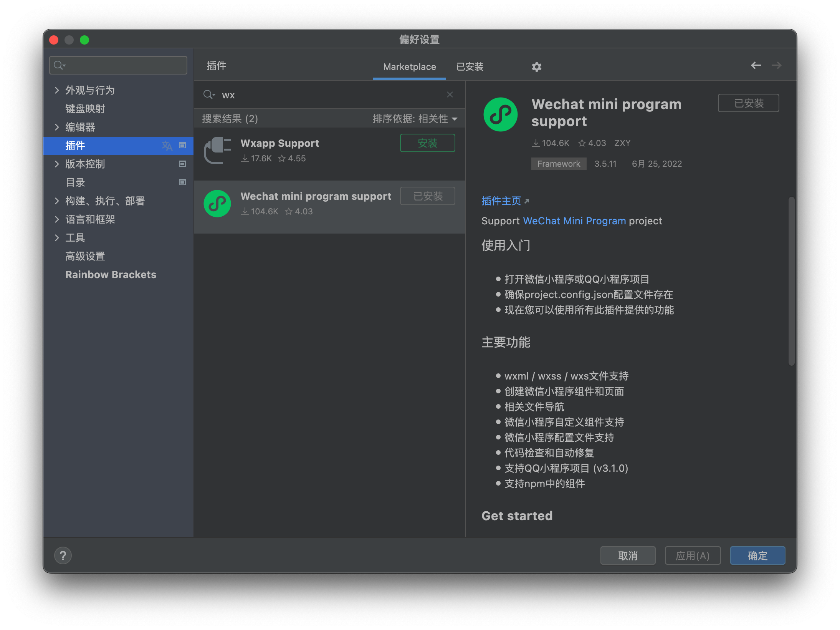840x630 pixels.
Task: Expand the 构建、执行、部署 section
Action: (57, 201)
